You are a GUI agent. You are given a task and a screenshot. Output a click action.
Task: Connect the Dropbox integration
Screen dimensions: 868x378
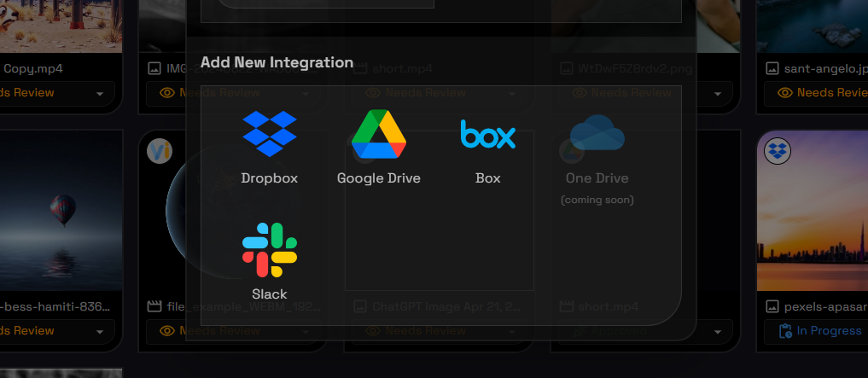270,148
